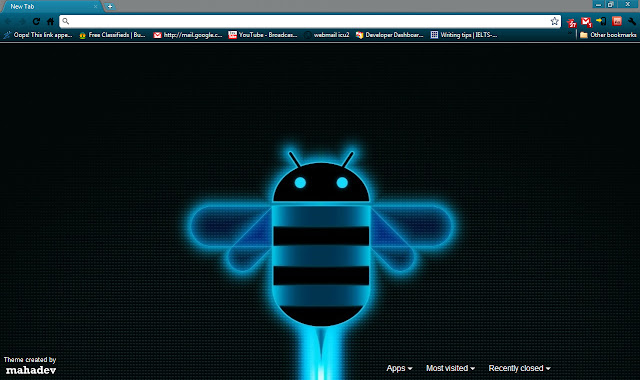This screenshot has height=380, width=640.
Task: Restore down the Chrome window
Action: [611, 5]
